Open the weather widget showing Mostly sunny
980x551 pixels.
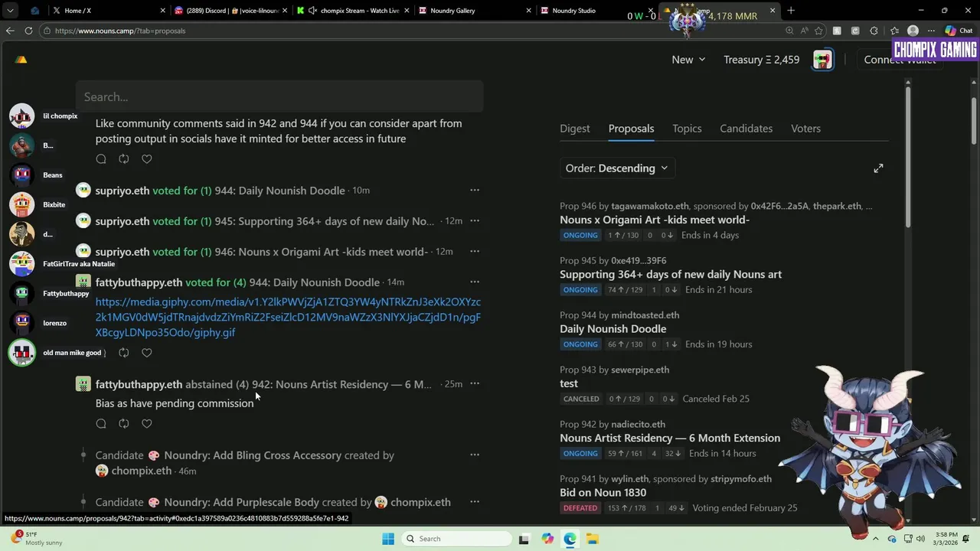pyautogui.click(x=37, y=539)
